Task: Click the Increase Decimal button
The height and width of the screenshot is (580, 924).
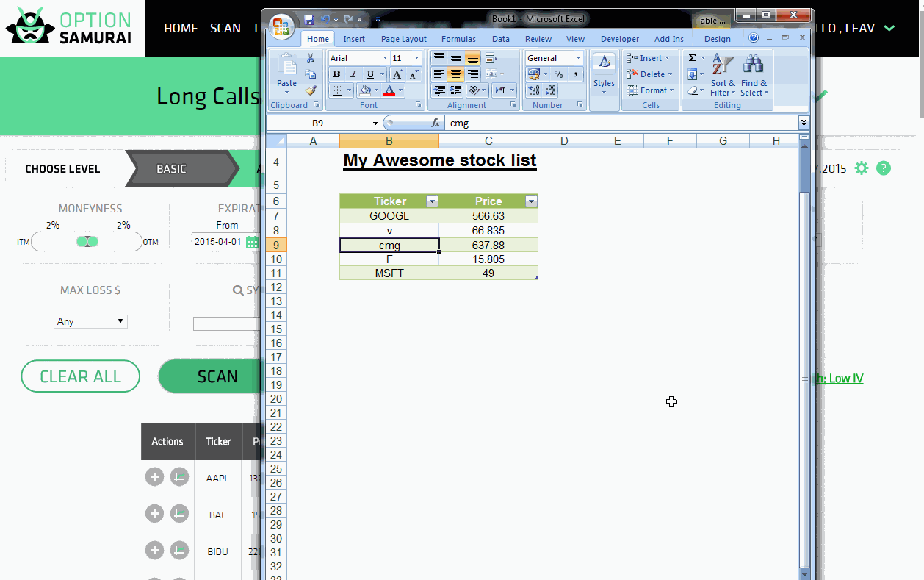Action: [x=535, y=90]
